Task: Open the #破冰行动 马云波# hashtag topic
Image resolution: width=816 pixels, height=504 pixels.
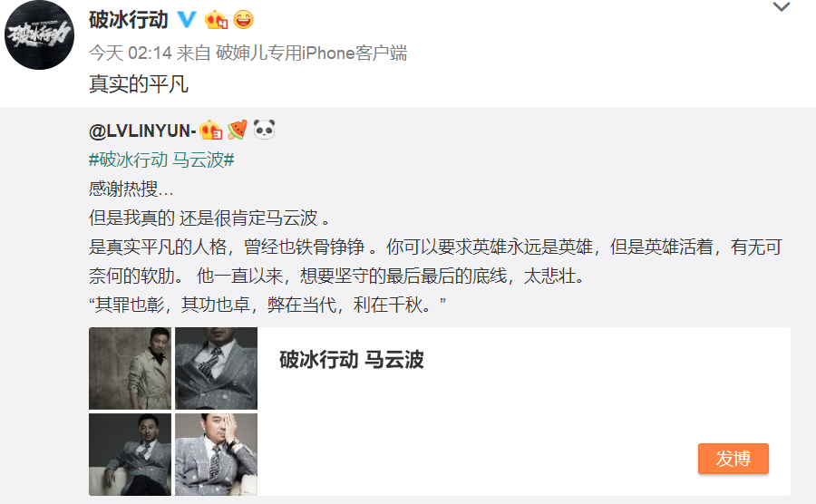Action: [x=161, y=160]
